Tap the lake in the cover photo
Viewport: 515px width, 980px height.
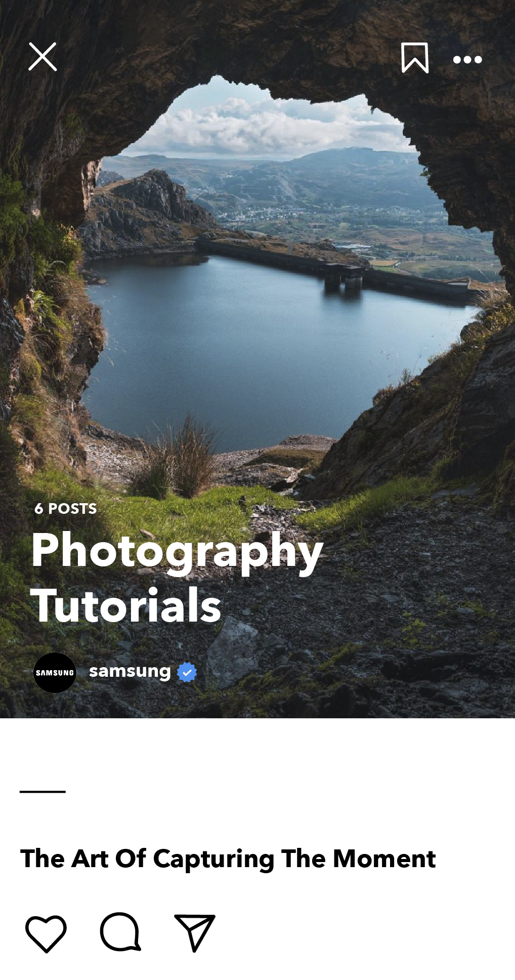point(253,344)
